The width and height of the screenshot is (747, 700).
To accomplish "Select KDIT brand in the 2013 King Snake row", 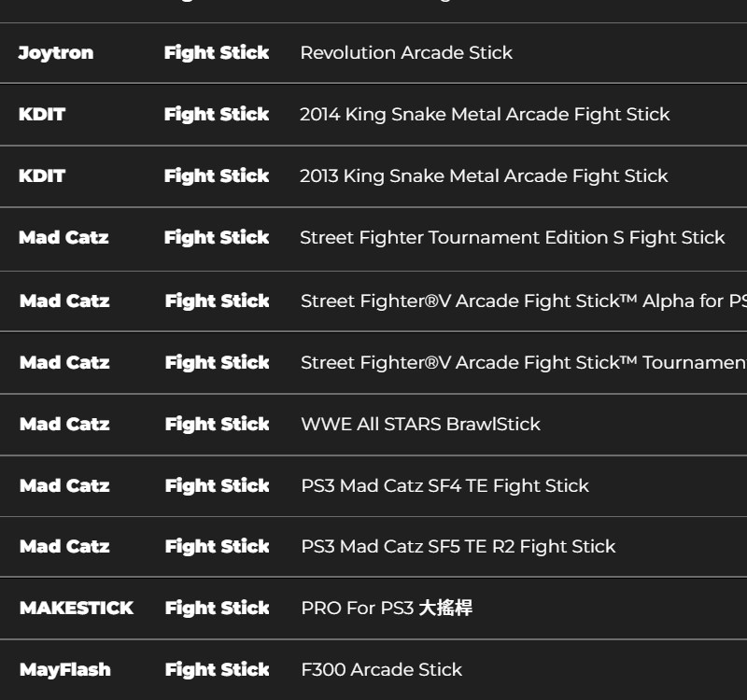I will [x=42, y=176].
